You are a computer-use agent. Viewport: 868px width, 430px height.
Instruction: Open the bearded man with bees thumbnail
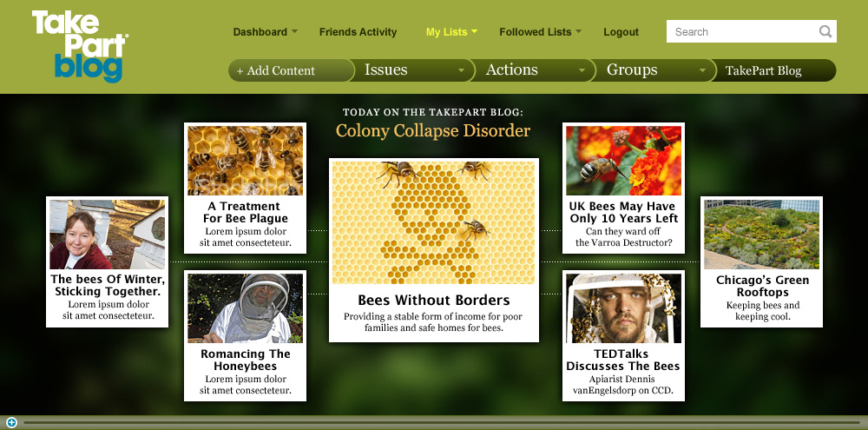click(x=623, y=308)
